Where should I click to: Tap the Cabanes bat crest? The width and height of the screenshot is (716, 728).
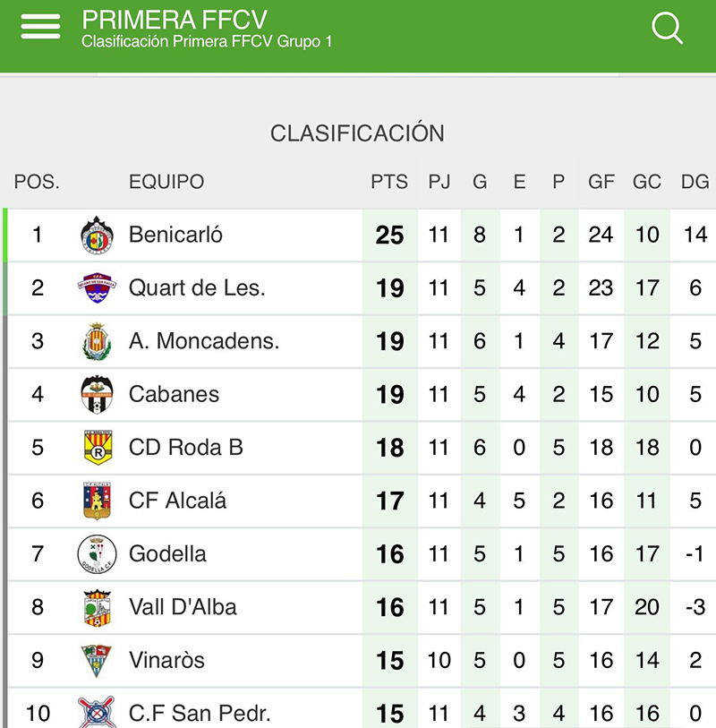coord(97,394)
